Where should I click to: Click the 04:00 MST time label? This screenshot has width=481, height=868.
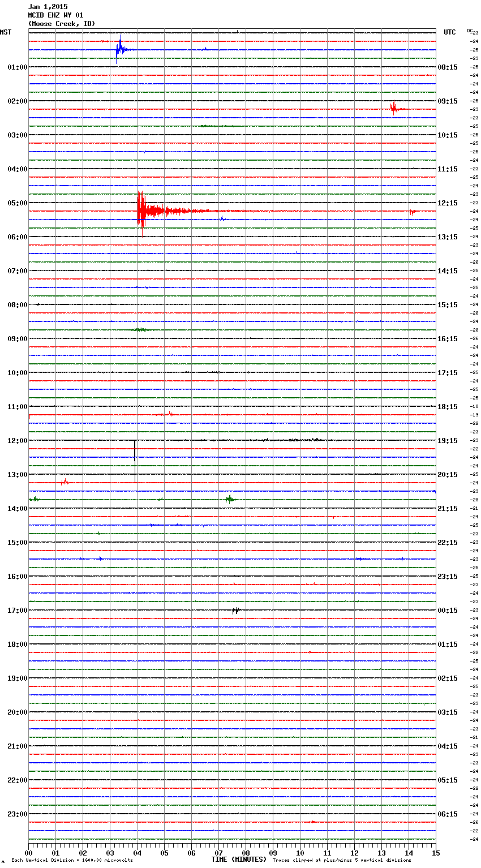[x=17, y=169]
